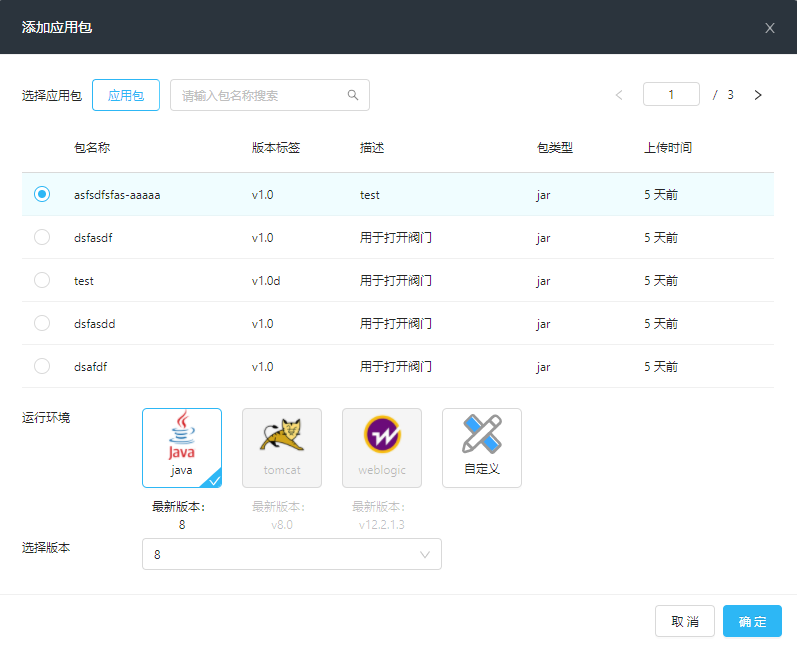Click the search magnifier icon
This screenshot has height=645, width=797.
(x=353, y=95)
